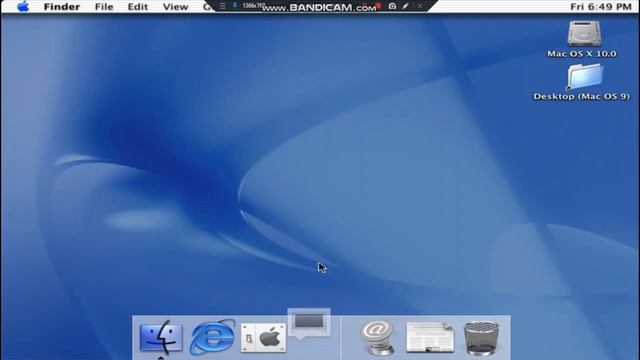Open the Edit menu
Image resolution: width=640 pixels, height=360 pixels.
(138, 7)
